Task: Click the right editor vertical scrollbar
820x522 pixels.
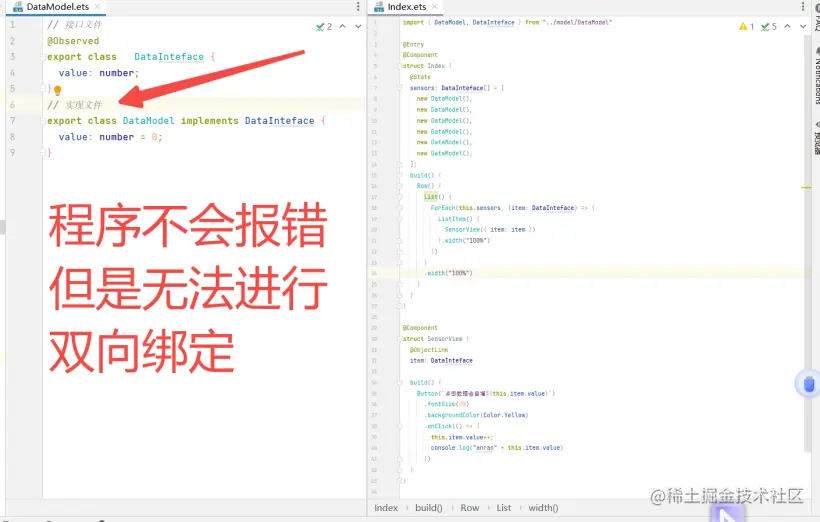Action: [807, 243]
